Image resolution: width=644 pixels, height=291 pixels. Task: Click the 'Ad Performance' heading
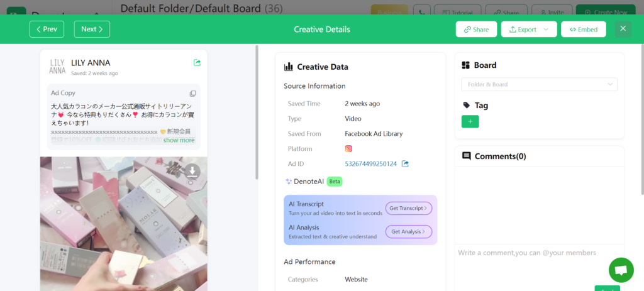click(309, 262)
